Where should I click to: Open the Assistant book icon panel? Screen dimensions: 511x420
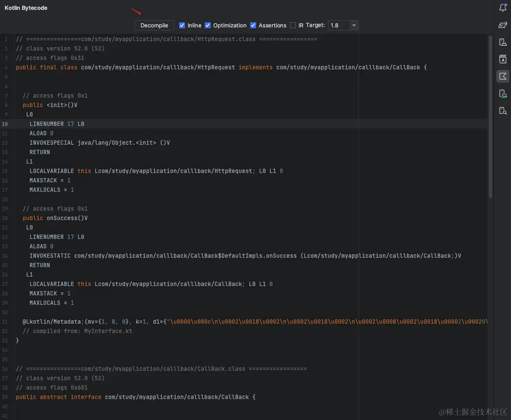click(503, 60)
